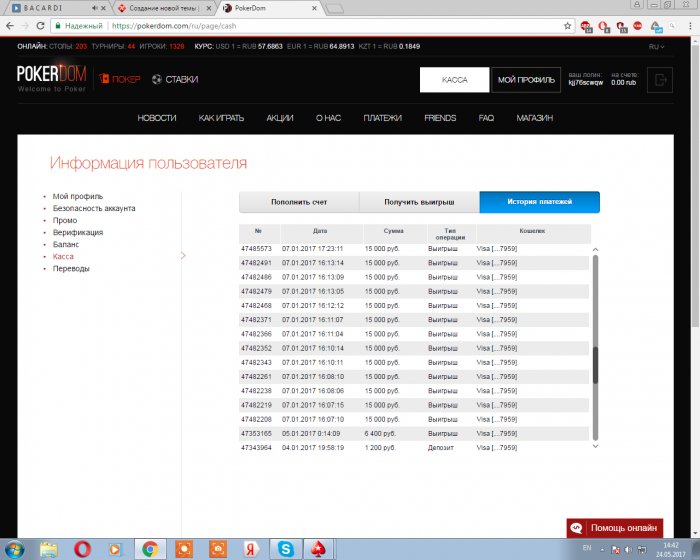Open the RU language dropdown
This screenshot has height=560, width=700.
pos(657,46)
